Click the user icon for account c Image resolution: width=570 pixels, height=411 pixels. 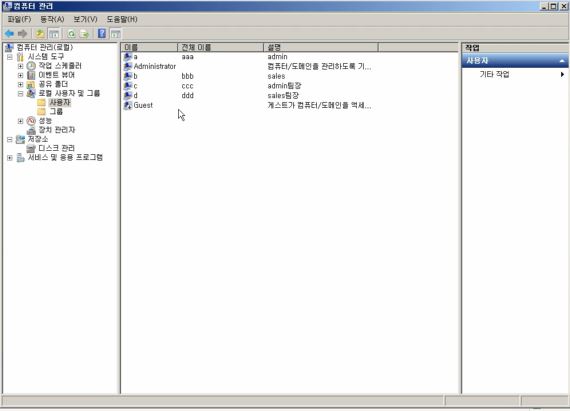[x=128, y=86]
